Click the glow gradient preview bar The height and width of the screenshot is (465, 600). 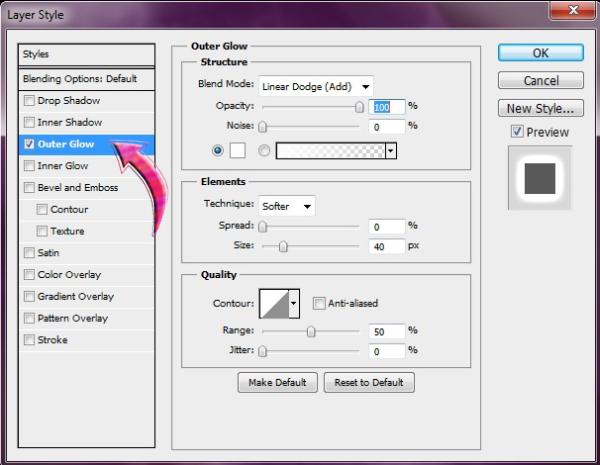tap(330, 151)
